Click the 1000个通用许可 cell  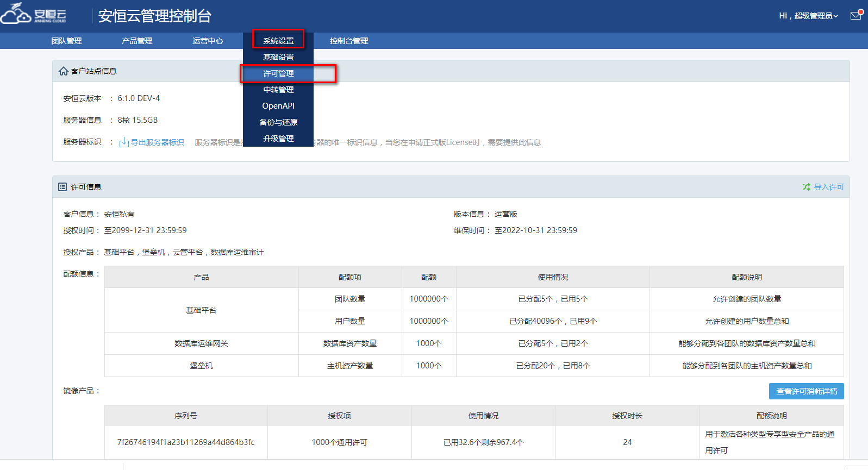(x=339, y=442)
